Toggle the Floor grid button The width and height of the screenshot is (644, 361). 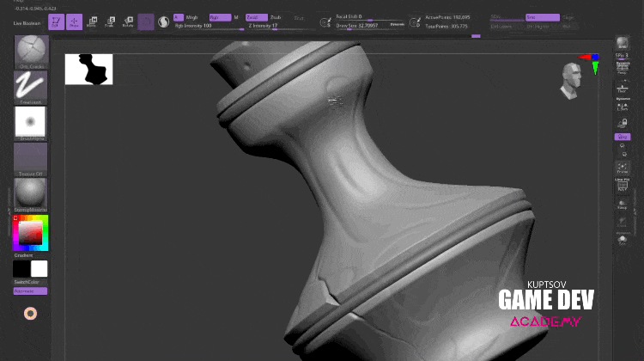tap(623, 88)
